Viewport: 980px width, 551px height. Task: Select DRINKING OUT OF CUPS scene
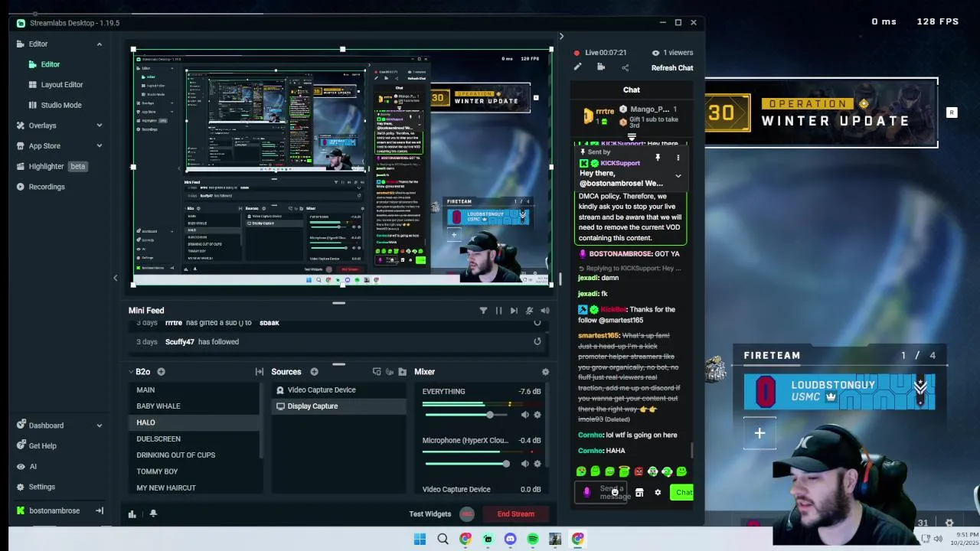click(x=195, y=455)
